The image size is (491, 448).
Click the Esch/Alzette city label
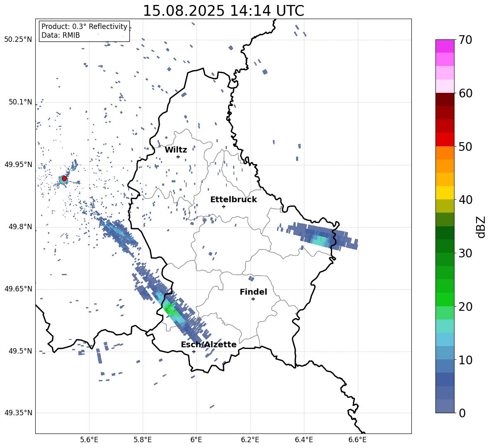point(209,344)
